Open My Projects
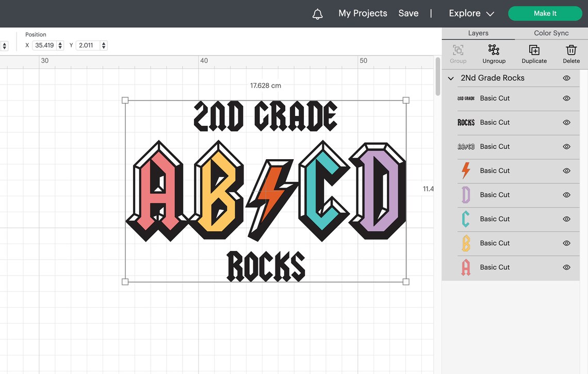 tap(363, 13)
